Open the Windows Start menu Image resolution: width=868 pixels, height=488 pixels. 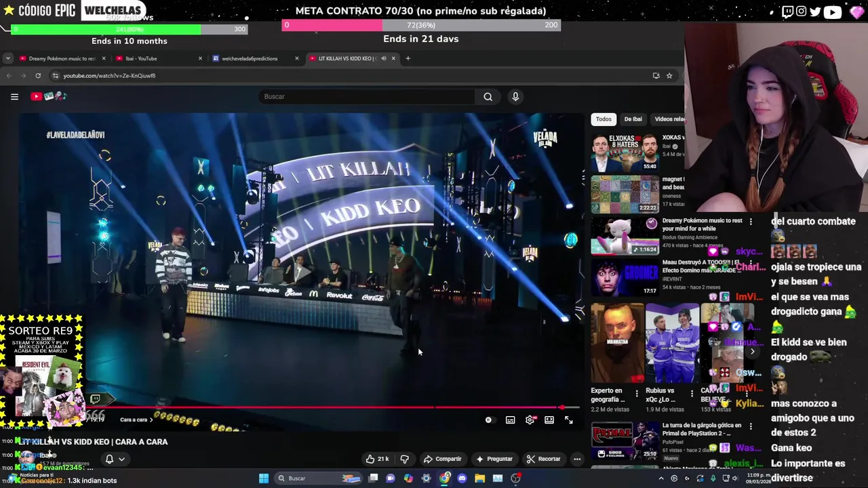click(x=264, y=479)
